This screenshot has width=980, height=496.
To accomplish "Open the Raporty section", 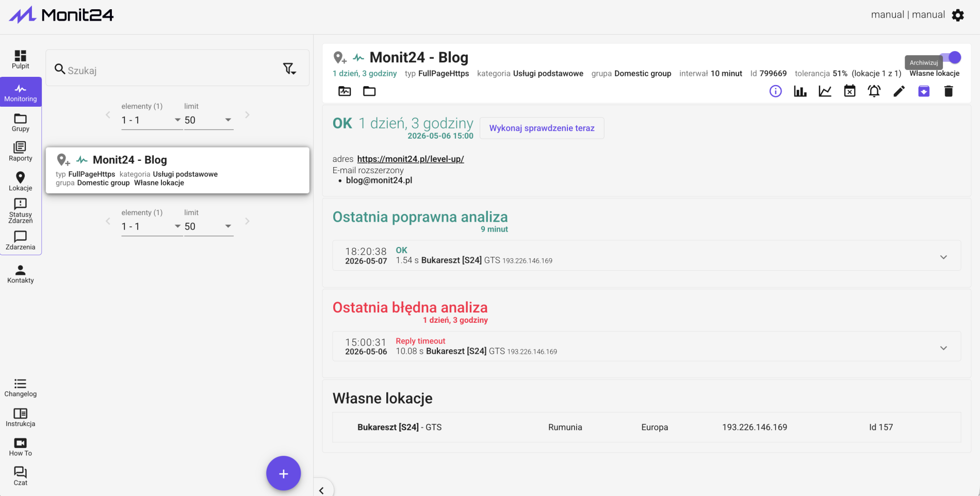I will click(x=21, y=152).
